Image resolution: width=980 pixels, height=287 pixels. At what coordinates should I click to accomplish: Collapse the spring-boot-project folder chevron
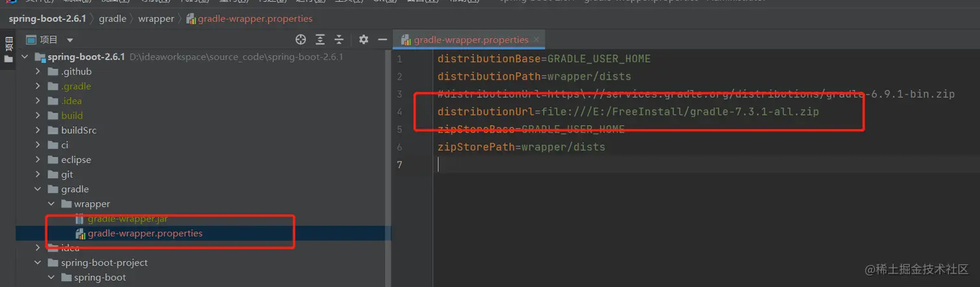tap(38, 262)
